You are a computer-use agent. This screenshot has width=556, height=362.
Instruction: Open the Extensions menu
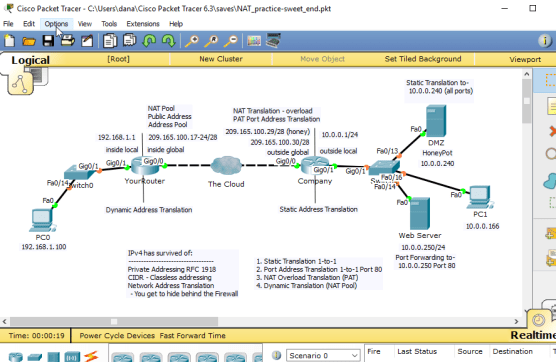pyautogui.click(x=143, y=24)
